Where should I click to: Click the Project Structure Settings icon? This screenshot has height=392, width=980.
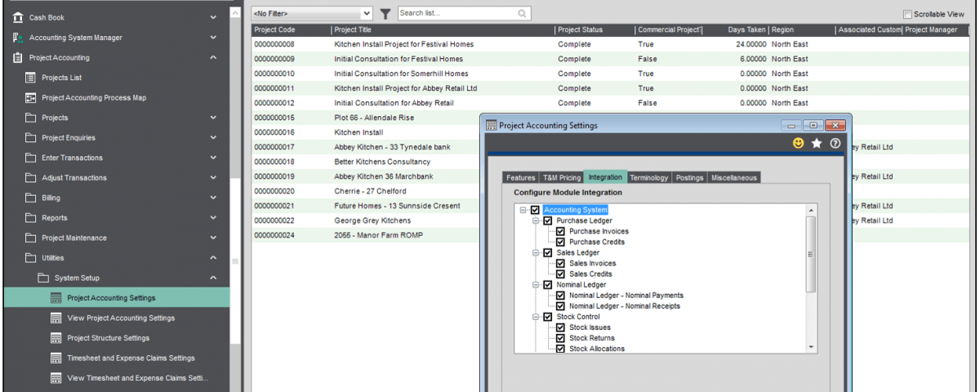pos(56,338)
